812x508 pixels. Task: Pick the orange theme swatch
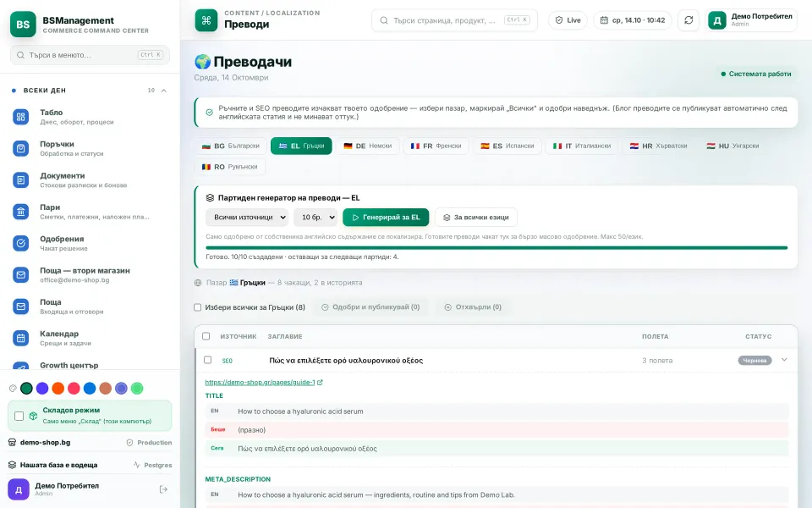(58, 389)
